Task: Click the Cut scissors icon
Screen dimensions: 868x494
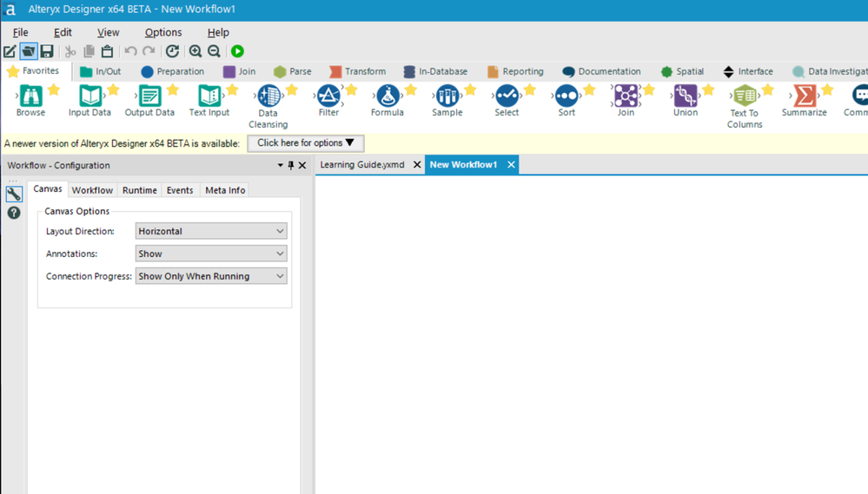Action: pos(70,51)
